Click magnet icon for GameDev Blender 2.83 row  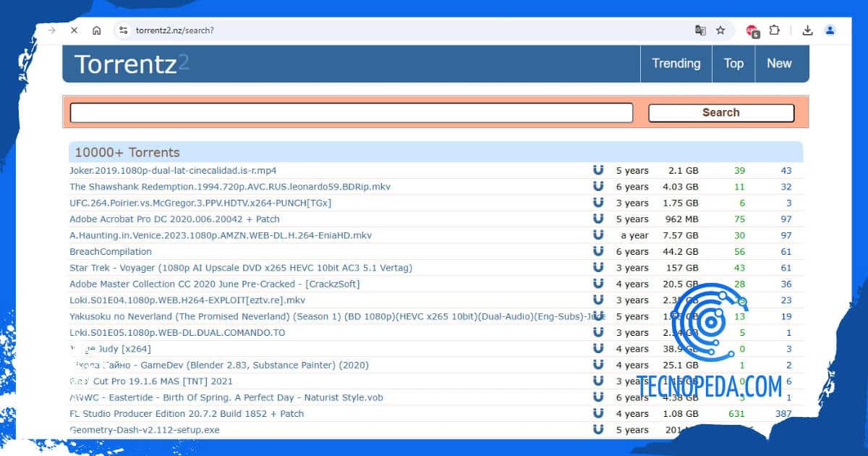tap(598, 365)
